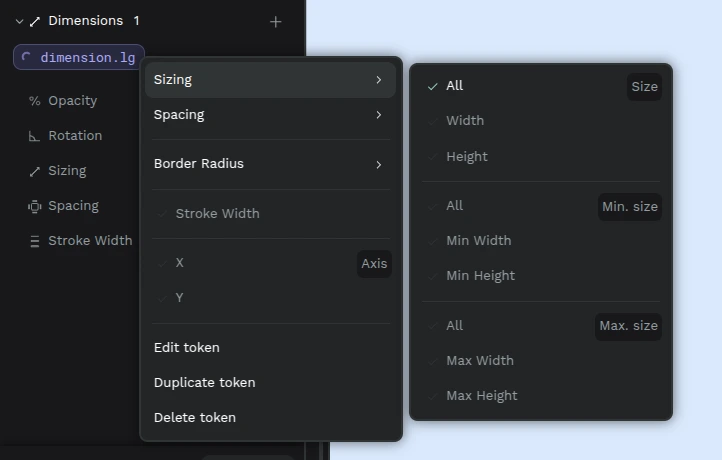
Task: Select Edit token from context menu
Action: [187, 348]
